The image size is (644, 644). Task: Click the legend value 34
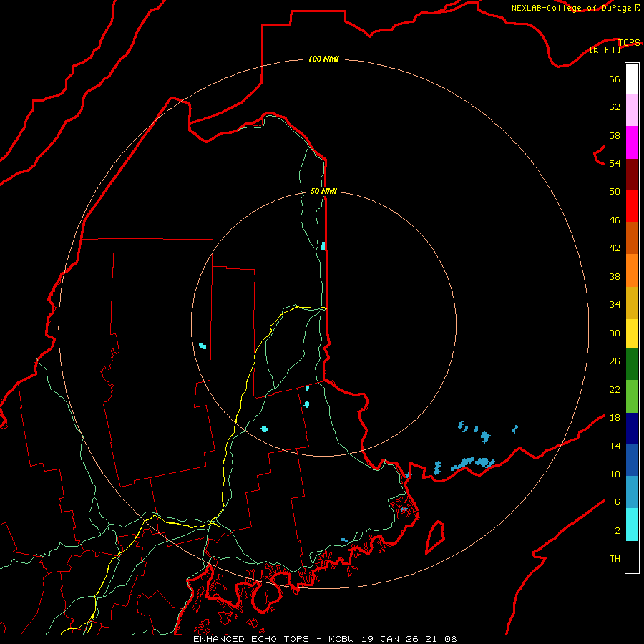[x=615, y=304]
